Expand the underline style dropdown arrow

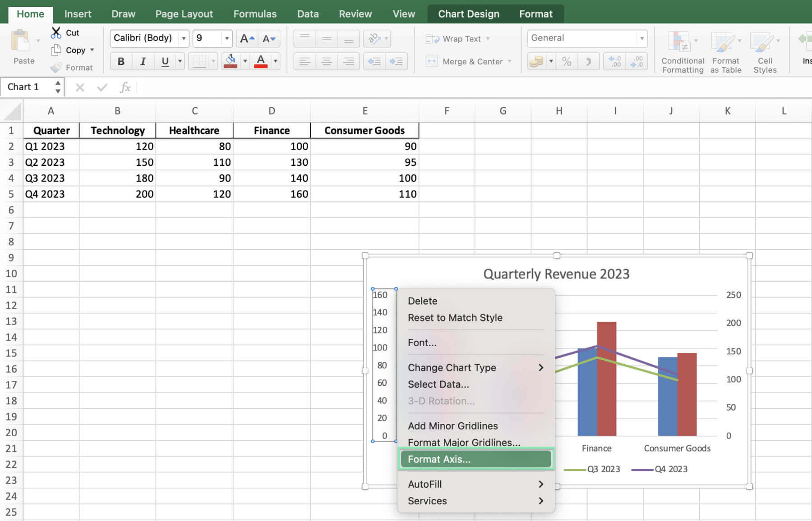click(180, 61)
